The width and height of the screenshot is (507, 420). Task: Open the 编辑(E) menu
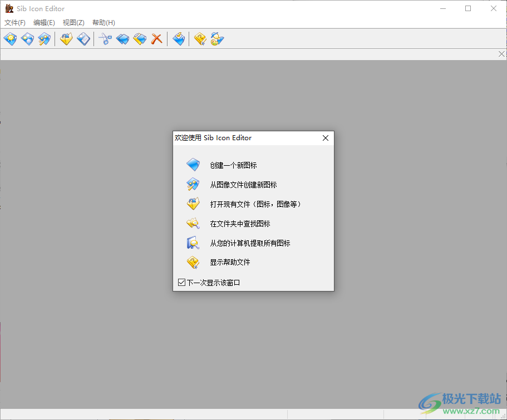tap(44, 23)
